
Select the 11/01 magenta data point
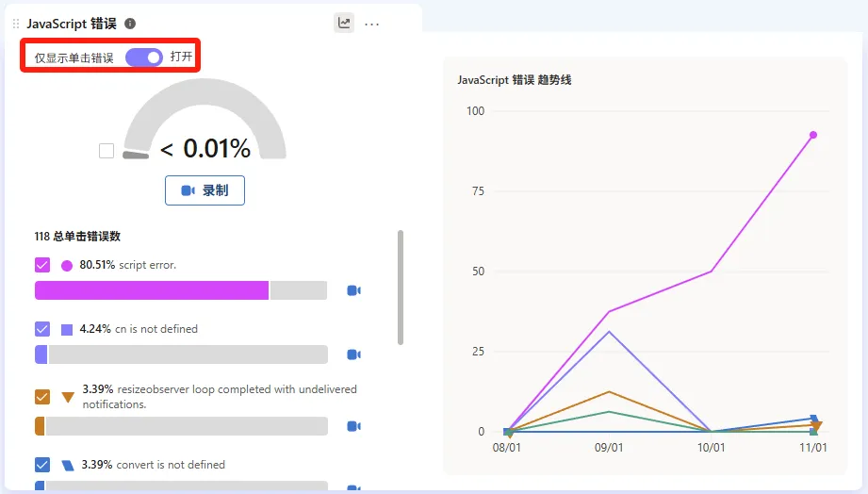click(x=813, y=135)
